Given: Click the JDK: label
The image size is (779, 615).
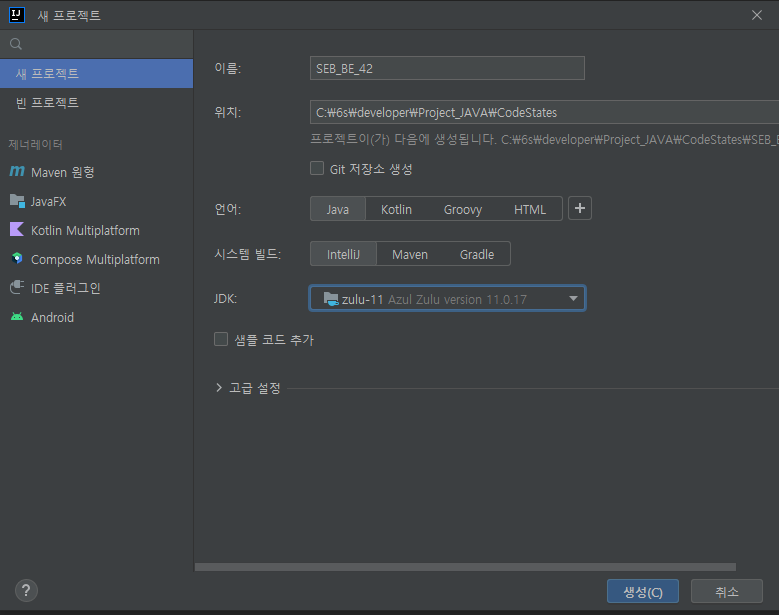Looking at the screenshot, I should point(226,299).
